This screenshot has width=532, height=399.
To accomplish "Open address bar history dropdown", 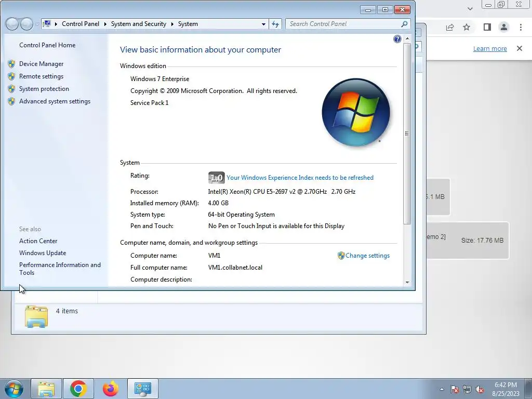I will click(263, 24).
